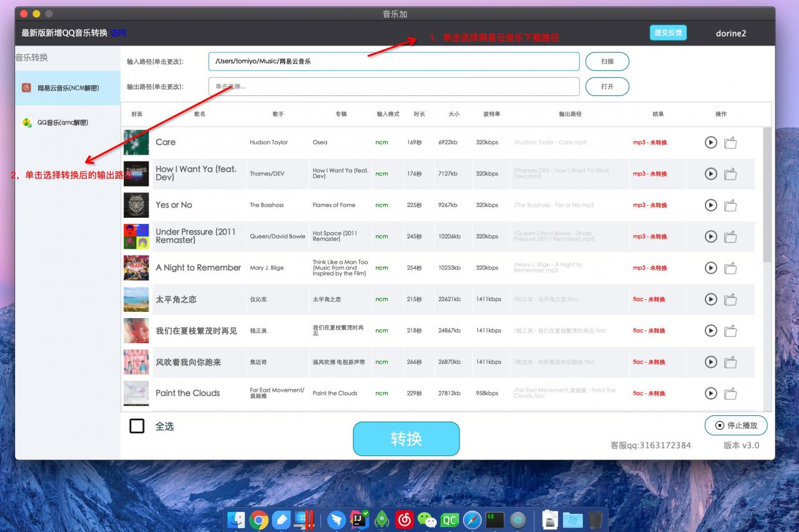Image resolution: width=799 pixels, height=532 pixels.
Task: Click the export icon for Care
Action: pyautogui.click(x=730, y=142)
